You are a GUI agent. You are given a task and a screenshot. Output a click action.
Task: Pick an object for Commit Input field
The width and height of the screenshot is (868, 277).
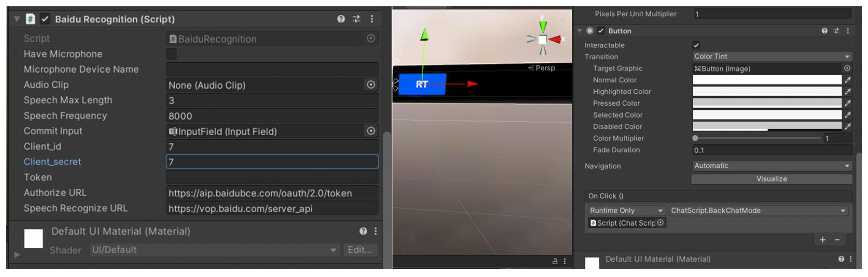(371, 131)
